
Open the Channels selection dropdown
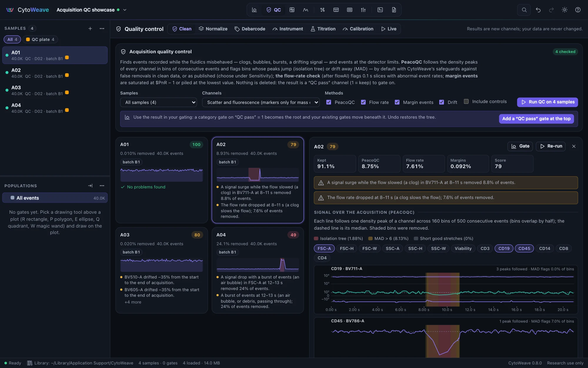[x=261, y=102]
